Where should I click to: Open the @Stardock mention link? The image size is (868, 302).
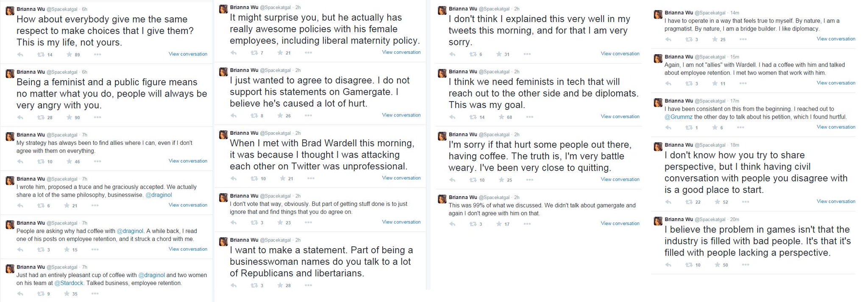[x=69, y=283]
